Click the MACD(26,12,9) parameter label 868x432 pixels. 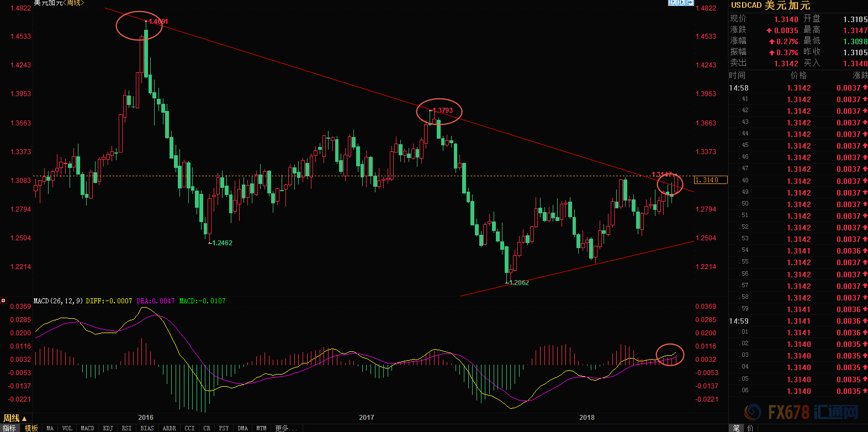click(x=58, y=301)
